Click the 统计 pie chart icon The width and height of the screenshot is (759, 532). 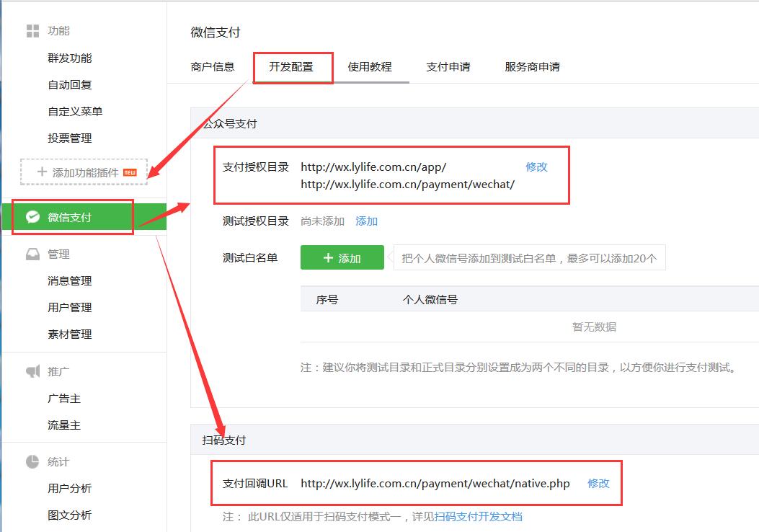click(x=32, y=462)
